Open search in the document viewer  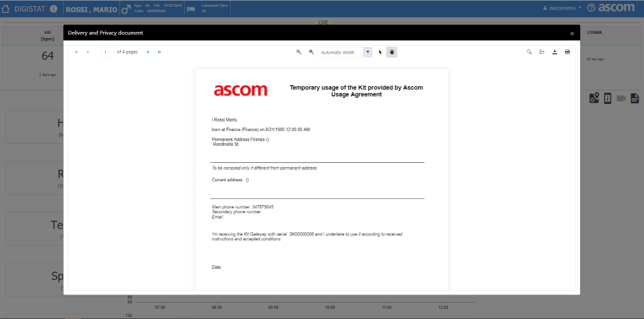click(x=529, y=52)
